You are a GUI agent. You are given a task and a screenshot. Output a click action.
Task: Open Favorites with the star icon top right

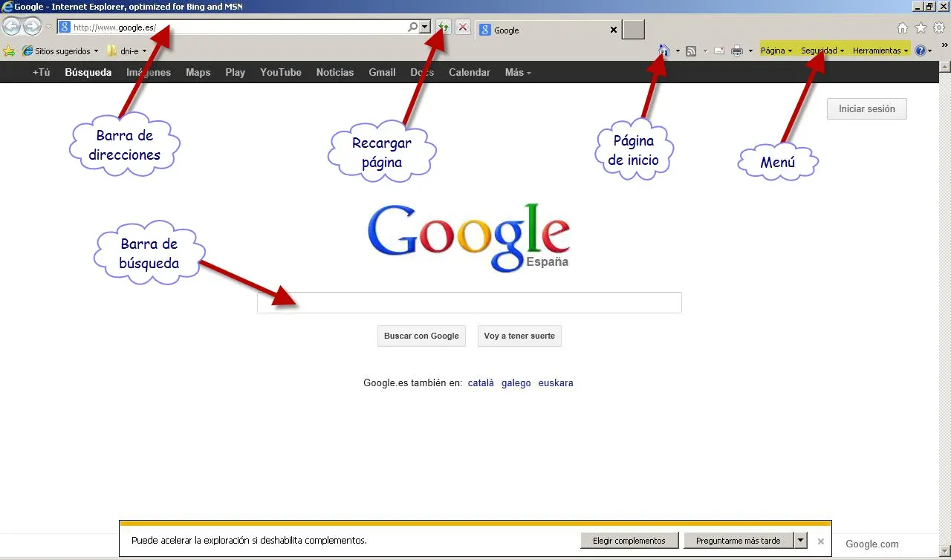tap(921, 28)
